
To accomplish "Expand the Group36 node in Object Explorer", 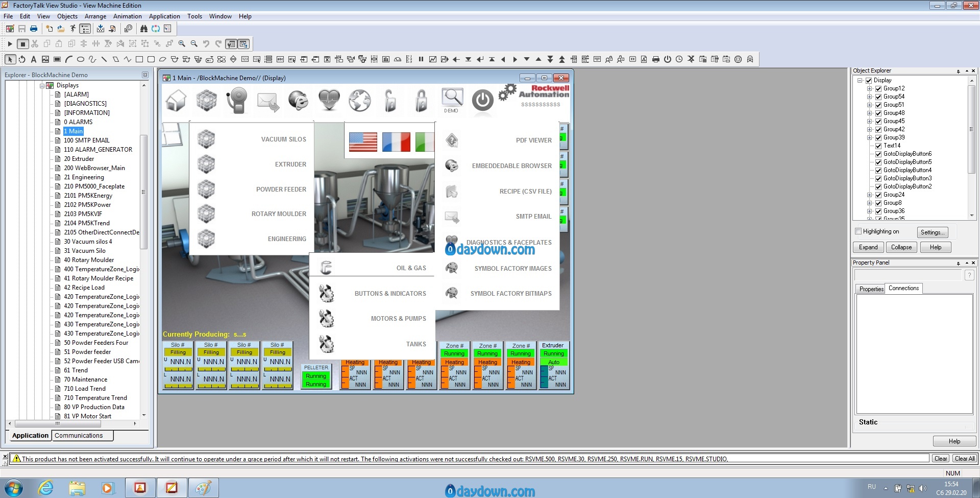I will pos(869,211).
